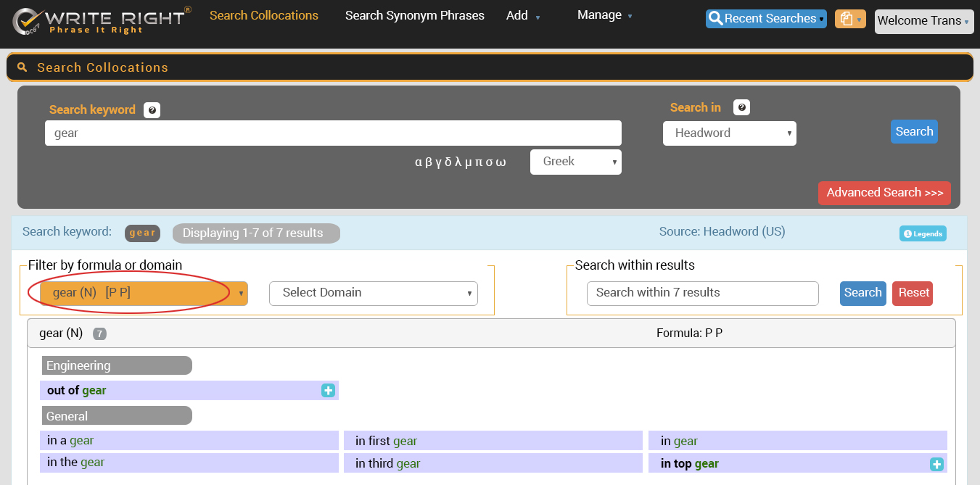980x485 pixels.
Task: Expand the 'in top gear' plus icon
Action: click(x=936, y=464)
